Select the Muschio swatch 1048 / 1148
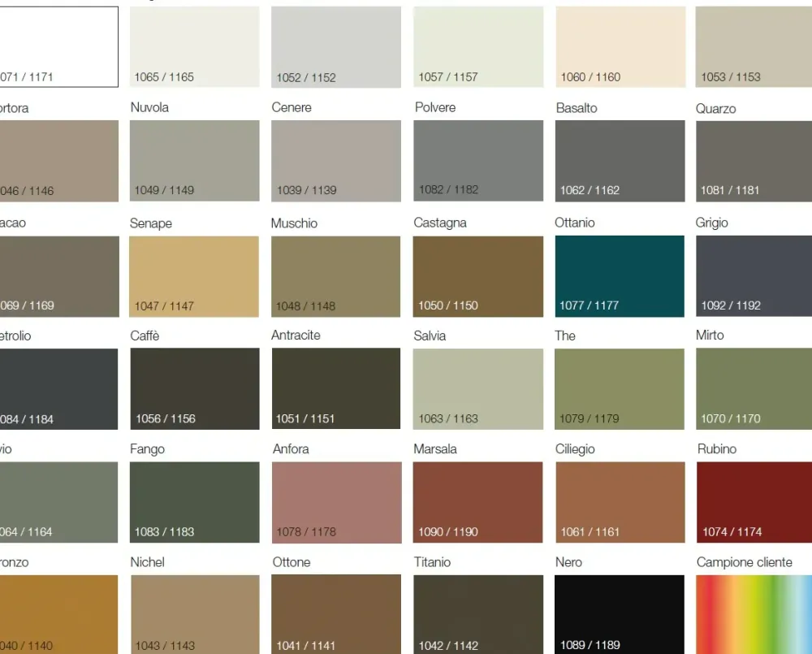The height and width of the screenshot is (654, 812). click(336, 276)
